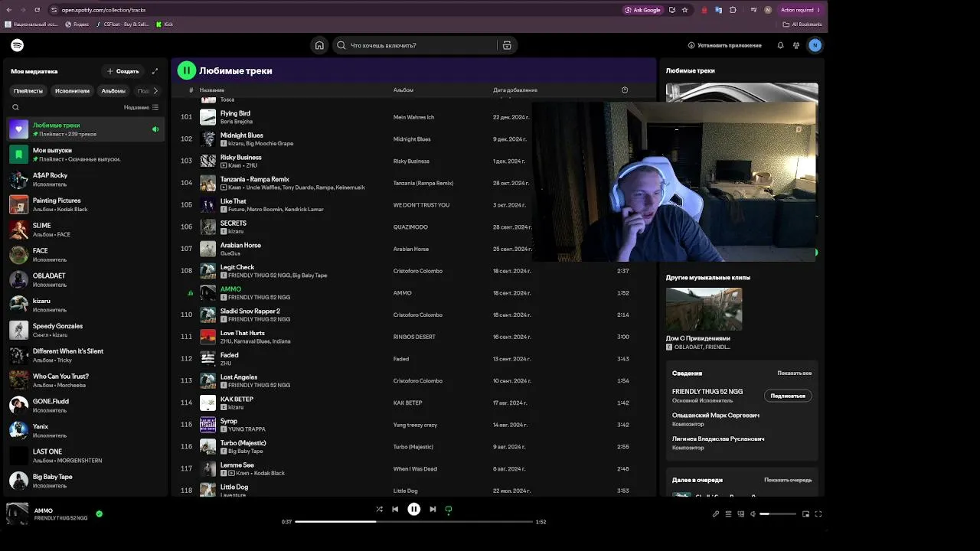Viewport: 980px width, 551px height.
Task: Pause playback in the bottom player
Action: (x=413, y=509)
